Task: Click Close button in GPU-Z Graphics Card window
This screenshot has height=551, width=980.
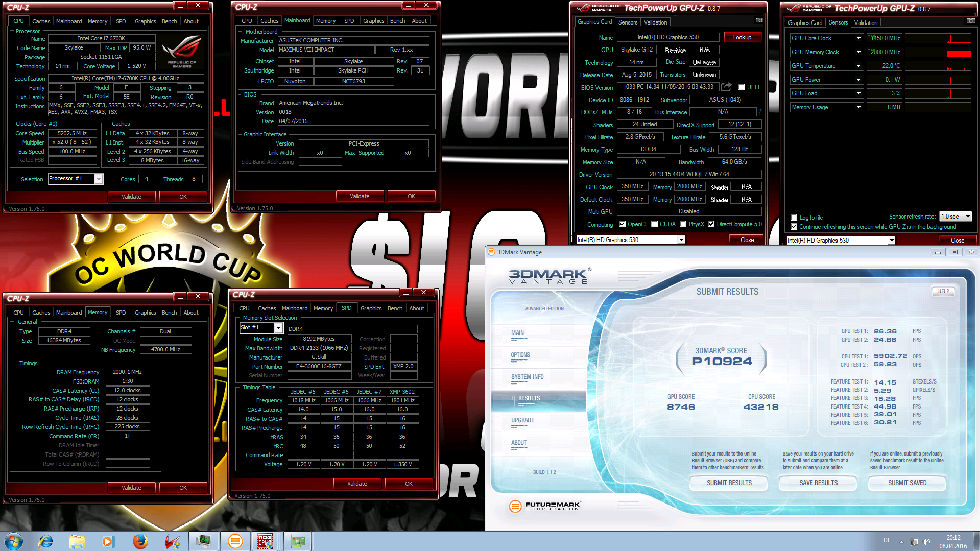Action: (747, 240)
